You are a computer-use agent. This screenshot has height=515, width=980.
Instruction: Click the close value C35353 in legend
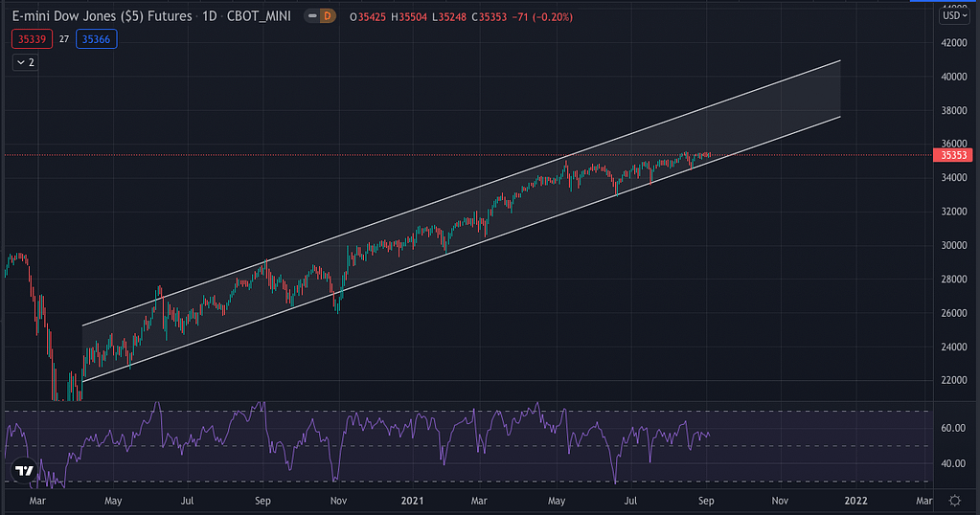489,17
